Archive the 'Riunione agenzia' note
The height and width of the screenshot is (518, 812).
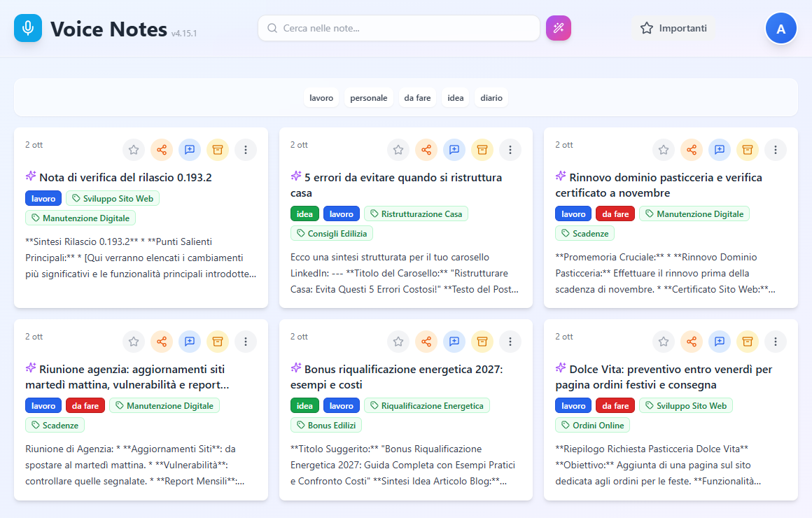click(x=218, y=342)
